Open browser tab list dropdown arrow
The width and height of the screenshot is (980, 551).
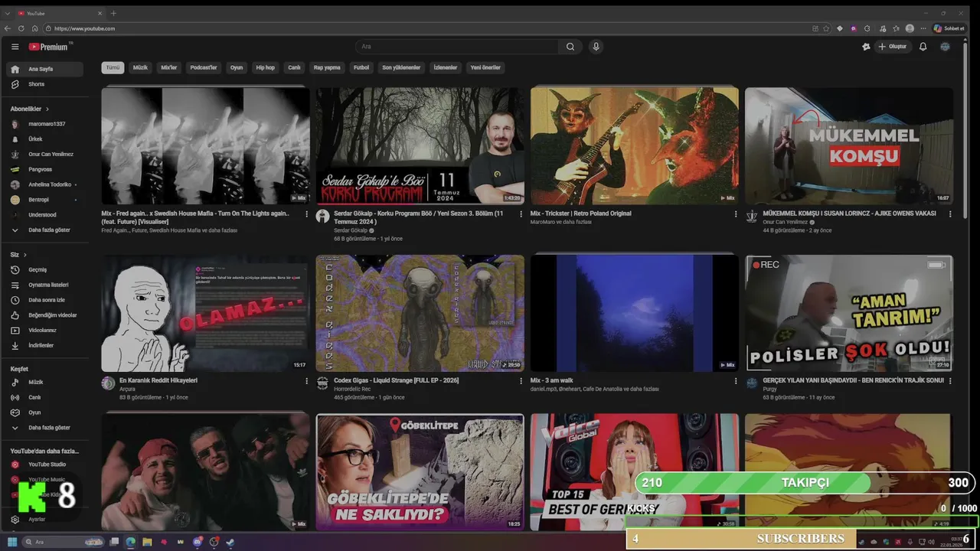8,13
